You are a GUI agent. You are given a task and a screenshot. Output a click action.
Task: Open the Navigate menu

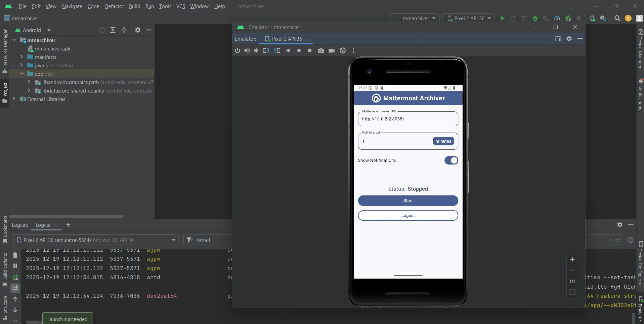[x=72, y=6]
